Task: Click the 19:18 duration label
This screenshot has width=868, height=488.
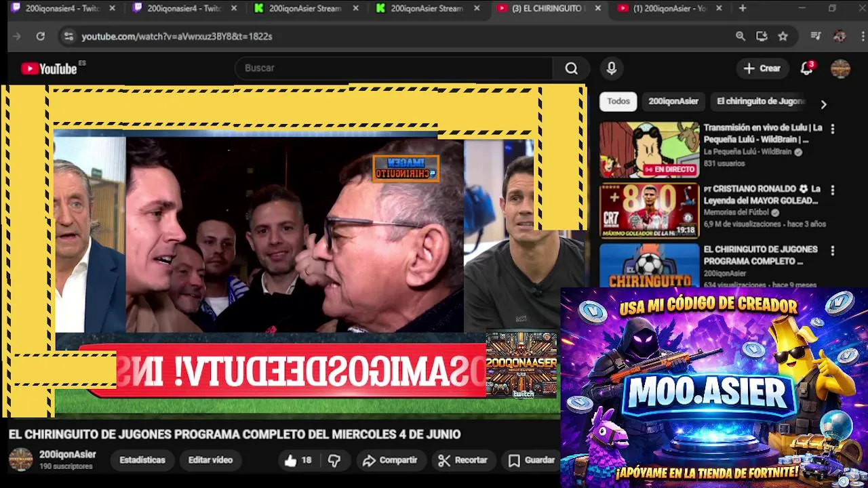Action: pyautogui.click(x=686, y=230)
